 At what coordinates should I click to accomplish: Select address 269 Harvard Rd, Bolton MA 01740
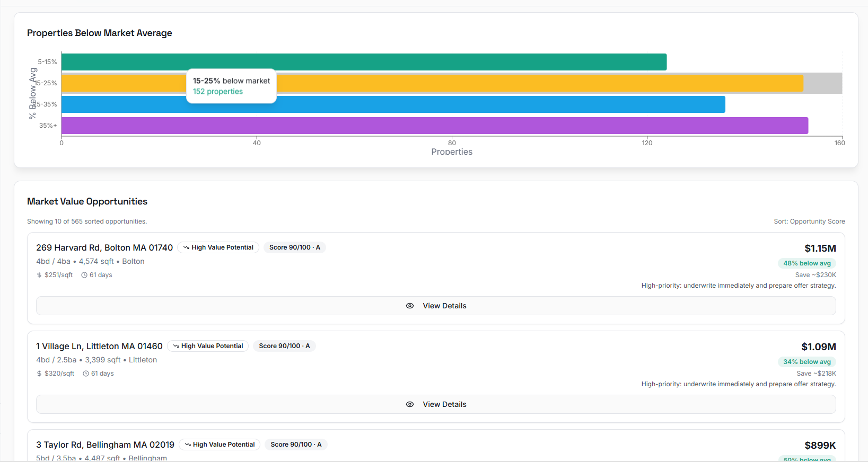coord(104,247)
